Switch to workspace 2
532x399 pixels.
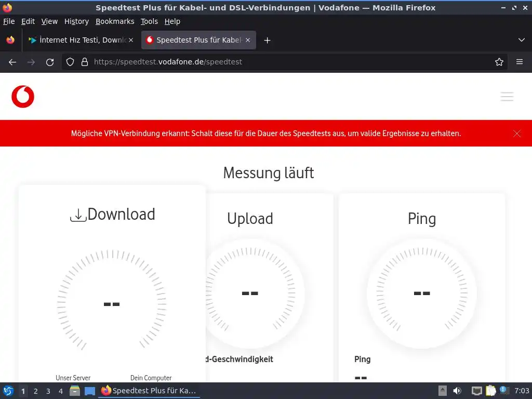[36, 391]
